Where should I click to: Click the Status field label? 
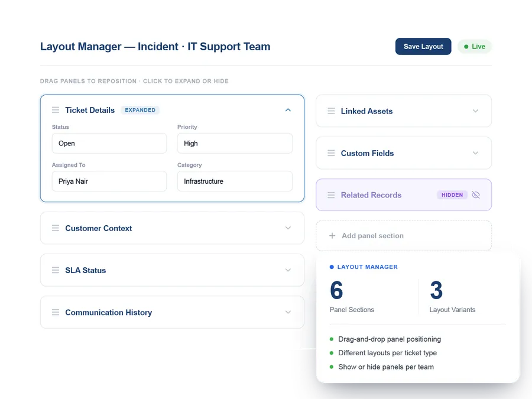tap(60, 127)
